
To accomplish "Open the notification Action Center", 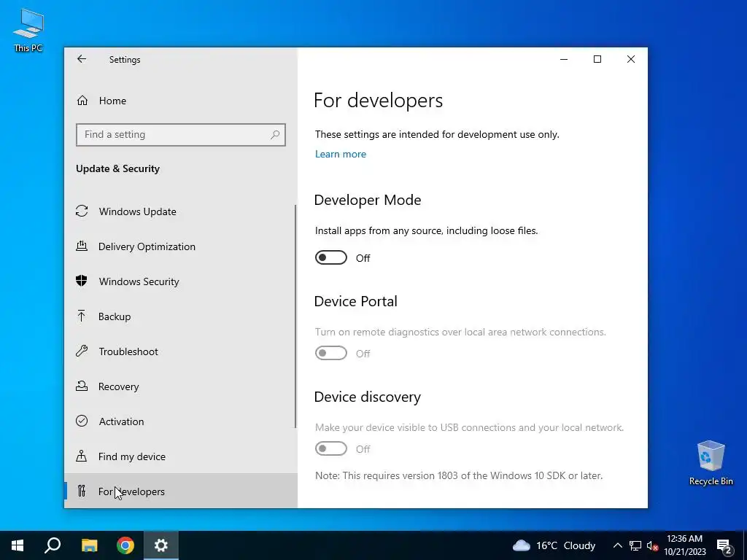I will point(724,545).
